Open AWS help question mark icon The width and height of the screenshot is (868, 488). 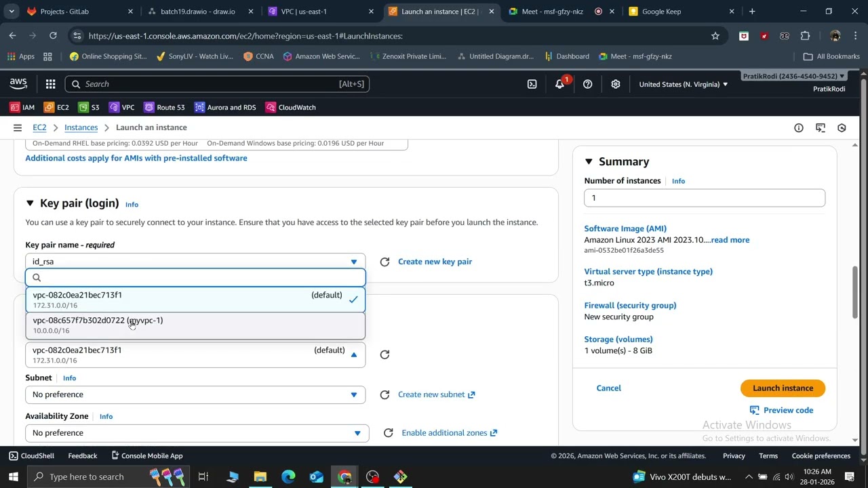(587, 84)
